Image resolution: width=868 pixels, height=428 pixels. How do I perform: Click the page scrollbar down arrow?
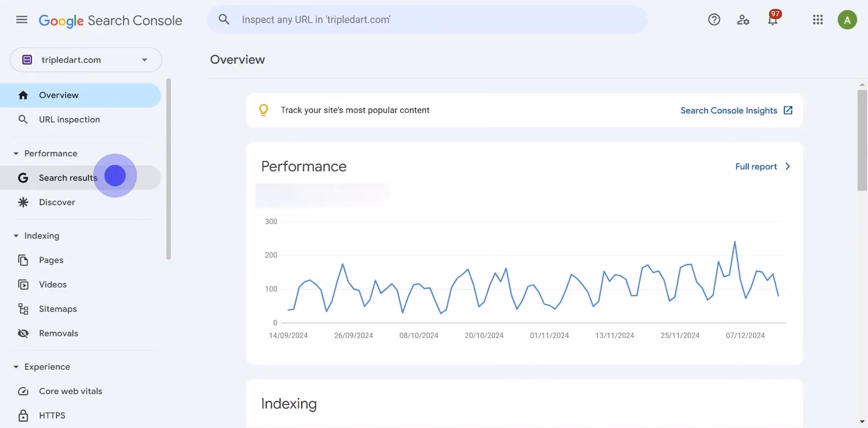click(x=862, y=421)
